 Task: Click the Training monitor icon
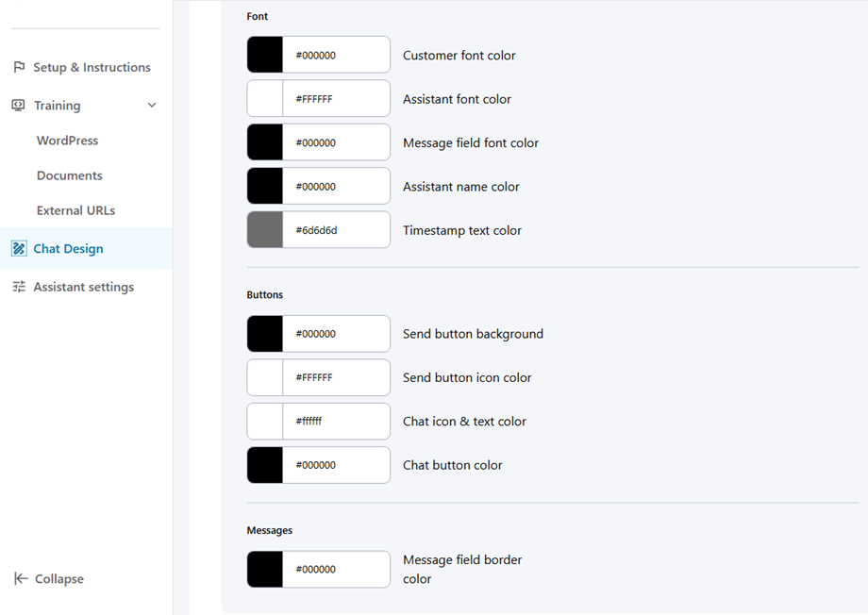coord(19,106)
